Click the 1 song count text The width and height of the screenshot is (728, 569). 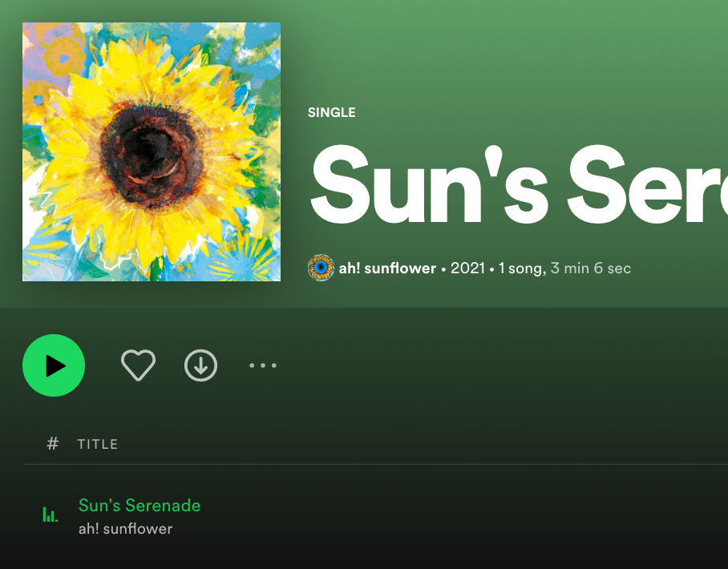(x=522, y=268)
